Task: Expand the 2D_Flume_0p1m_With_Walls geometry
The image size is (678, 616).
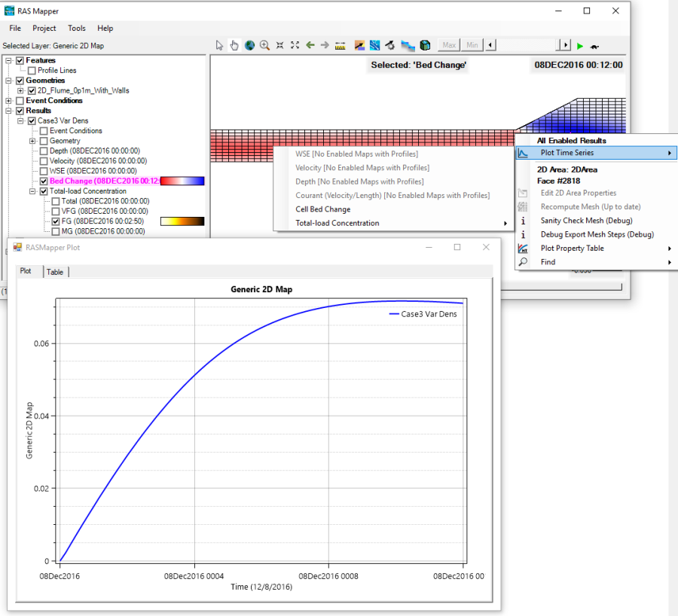Action: click(x=20, y=90)
